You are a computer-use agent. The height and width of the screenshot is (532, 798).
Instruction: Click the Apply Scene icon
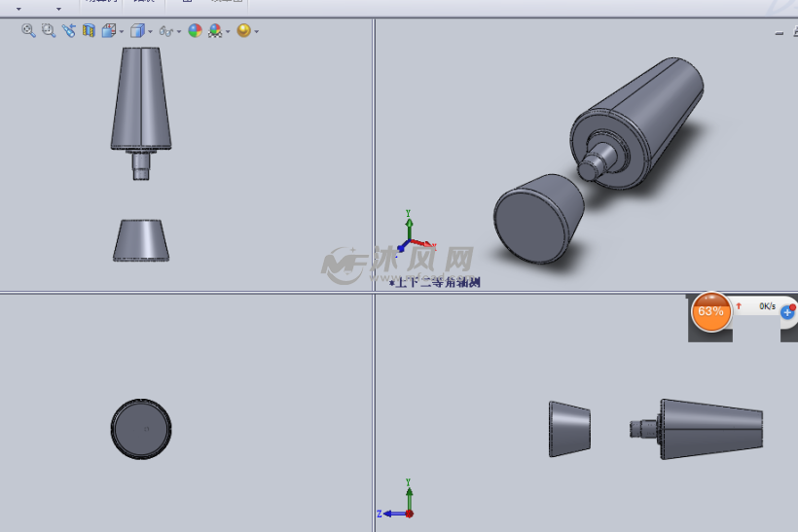215,31
